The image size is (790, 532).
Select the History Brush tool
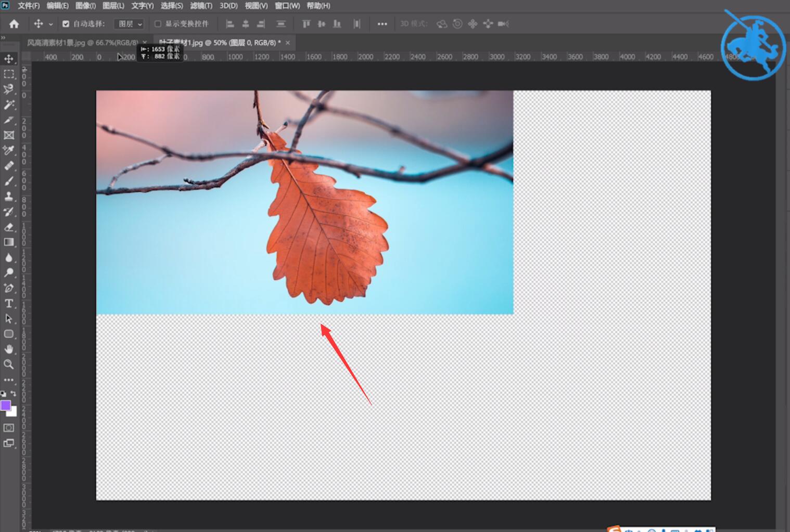click(9, 212)
